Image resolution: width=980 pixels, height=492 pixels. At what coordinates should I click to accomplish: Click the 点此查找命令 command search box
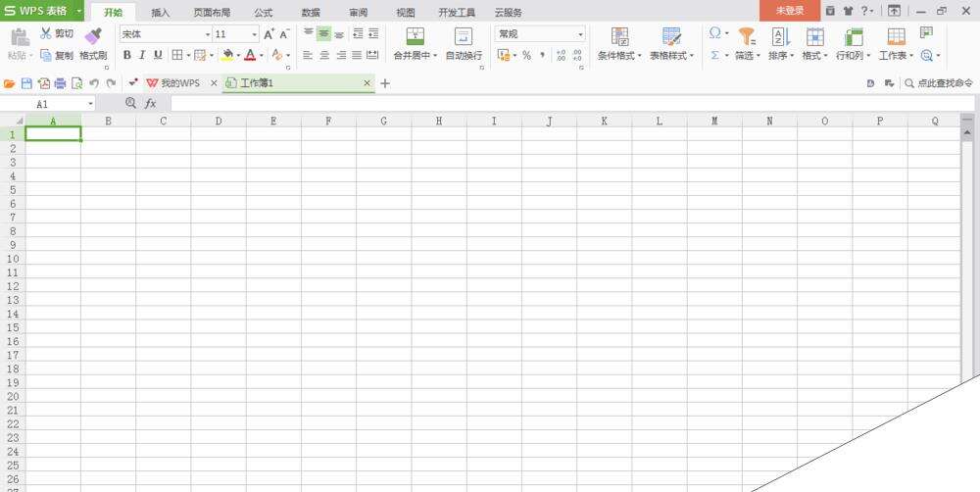pyautogui.click(x=939, y=83)
